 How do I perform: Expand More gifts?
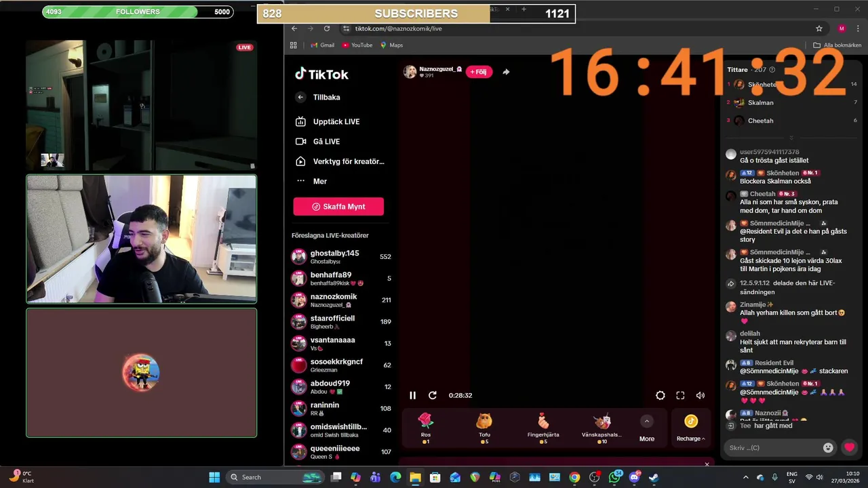point(647,429)
